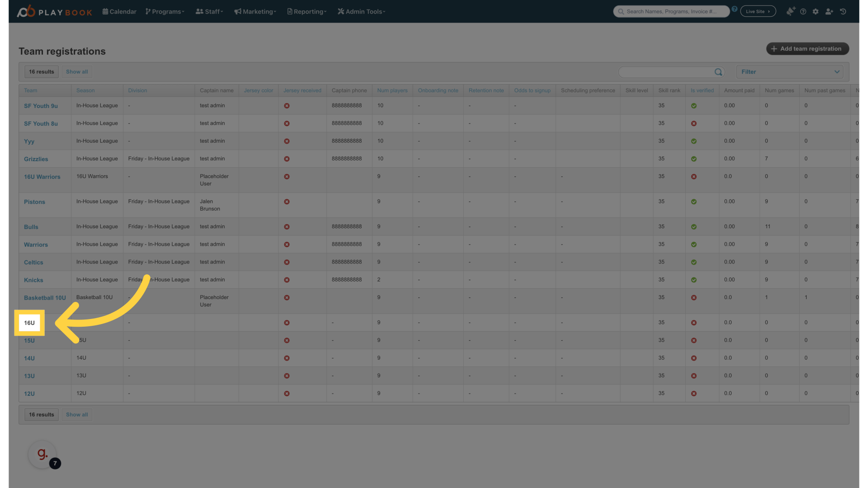Open the Basketball 10U team link
The image size is (868, 488).
pyautogui.click(x=45, y=298)
